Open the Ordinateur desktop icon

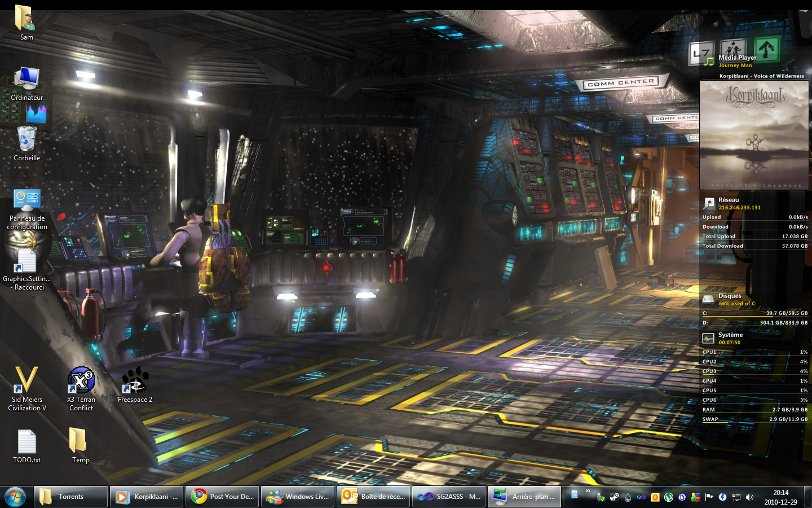coord(27,84)
